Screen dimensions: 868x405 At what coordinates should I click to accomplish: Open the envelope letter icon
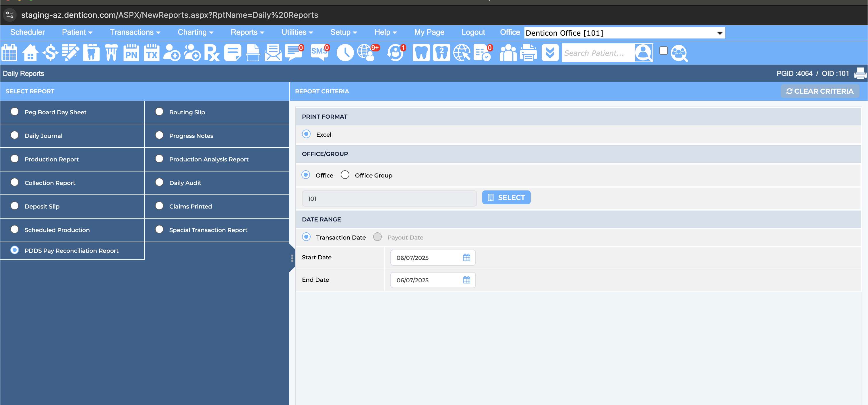click(273, 53)
